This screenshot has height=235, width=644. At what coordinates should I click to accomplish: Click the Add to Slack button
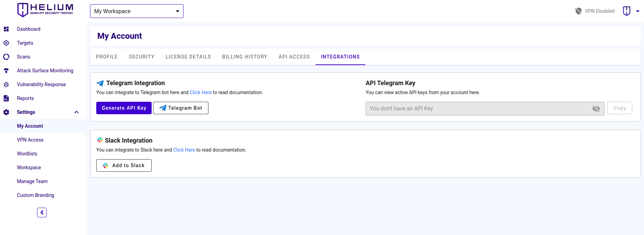(x=124, y=165)
